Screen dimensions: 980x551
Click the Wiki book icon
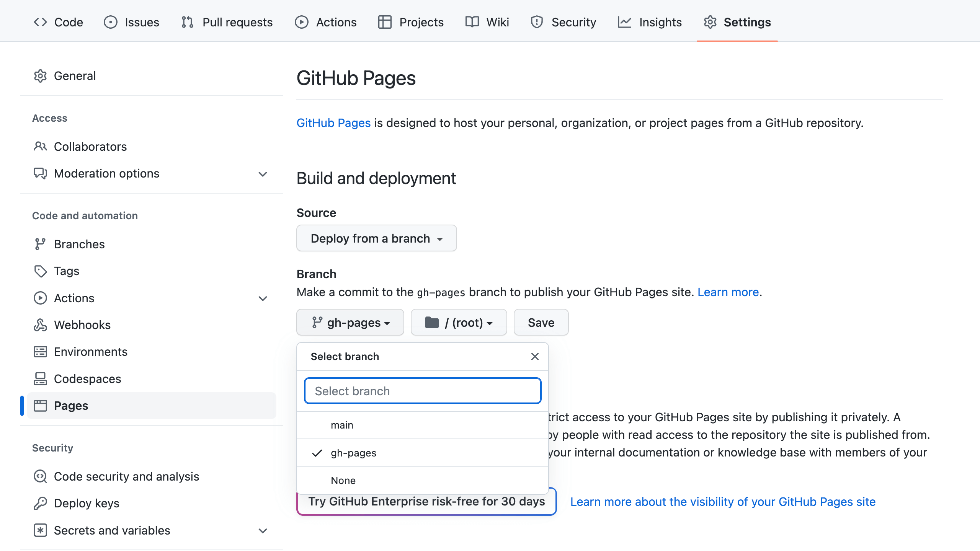pos(472,22)
